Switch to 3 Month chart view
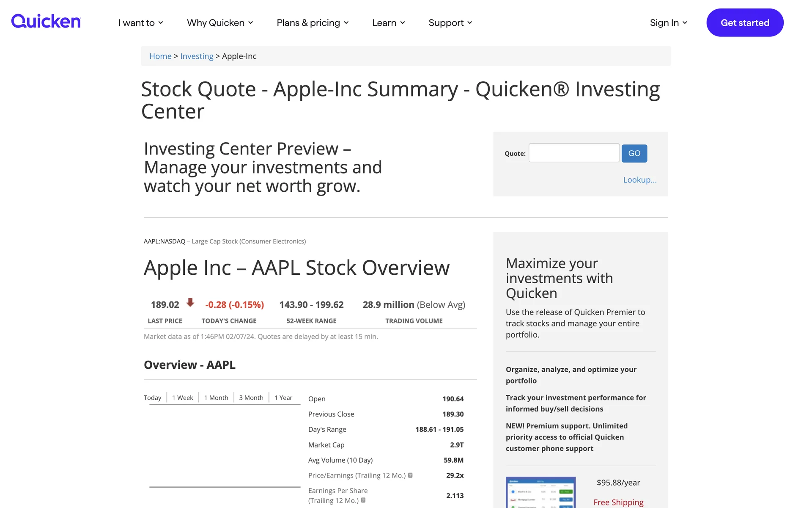 251,398
